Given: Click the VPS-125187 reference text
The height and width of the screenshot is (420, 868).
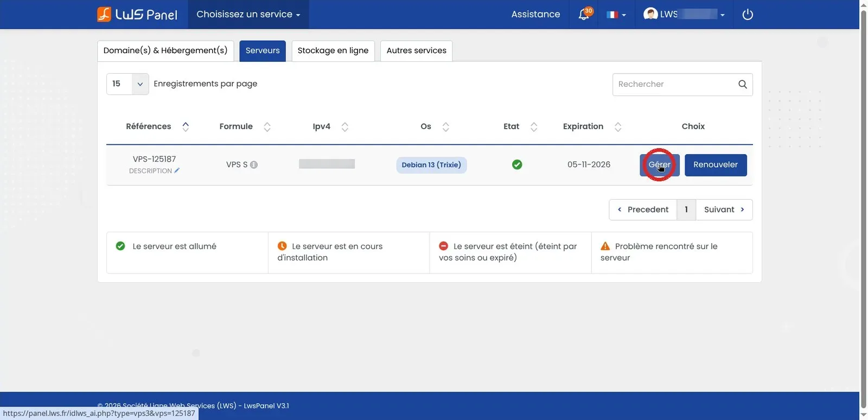Looking at the screenshot, I should pos(155,159).
